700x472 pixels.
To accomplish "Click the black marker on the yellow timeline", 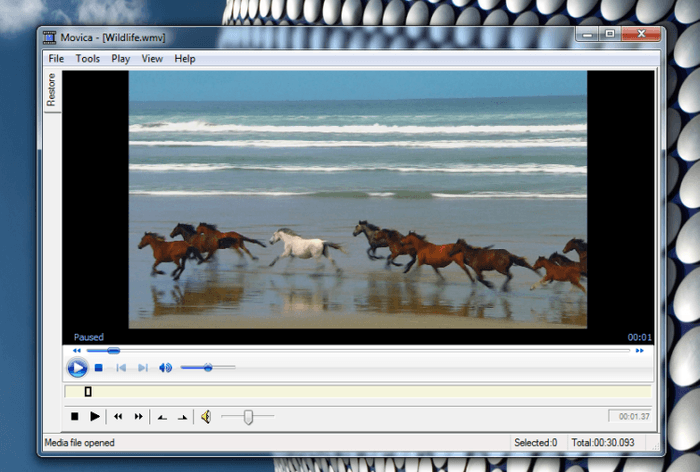I will coord(88,392).
